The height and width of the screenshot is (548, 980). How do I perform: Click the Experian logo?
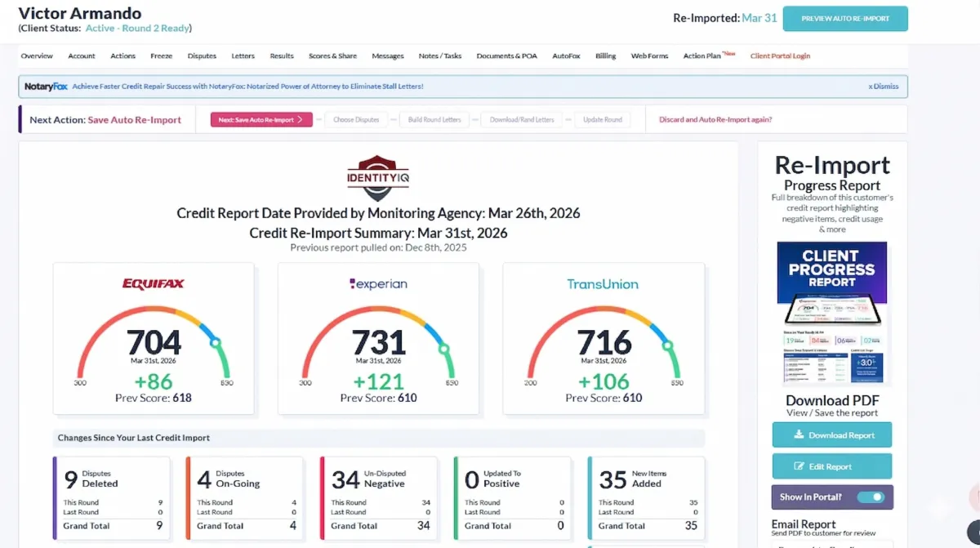[378, 284]
